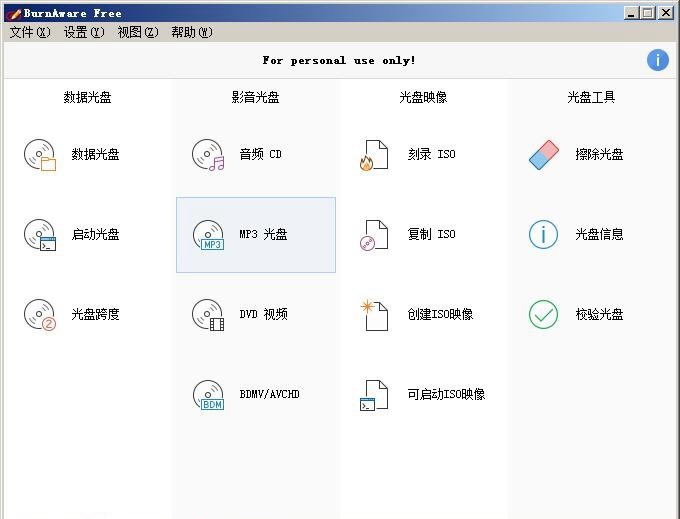Click the BDMV/AVCHD label
This screenshot has width=680, height=519.
coord(269,394)
